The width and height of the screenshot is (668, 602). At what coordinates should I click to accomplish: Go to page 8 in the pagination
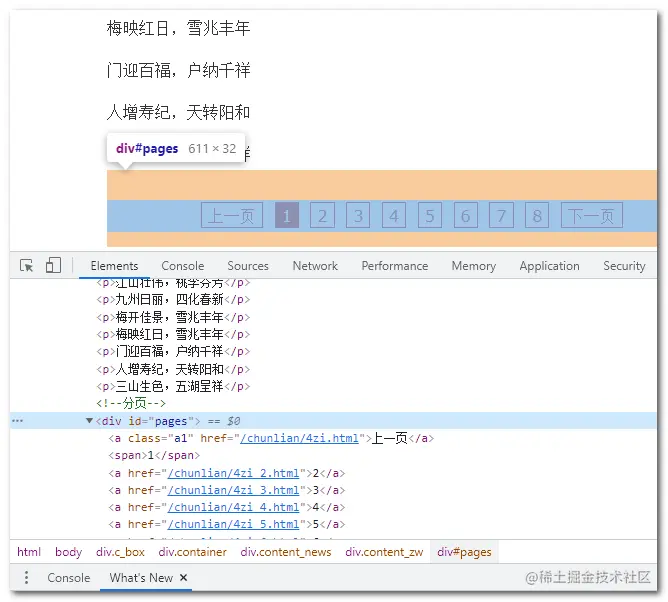pyautogui.click(x=537, y=216)
